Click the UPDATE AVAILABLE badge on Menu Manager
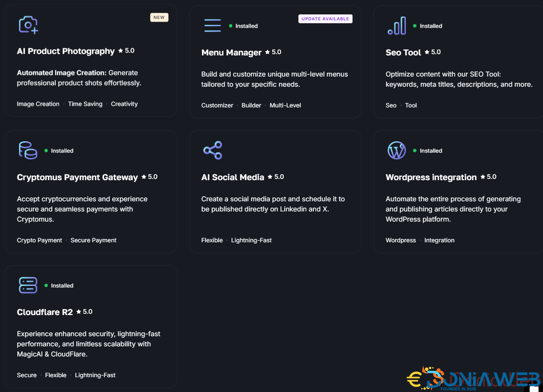 325,19
